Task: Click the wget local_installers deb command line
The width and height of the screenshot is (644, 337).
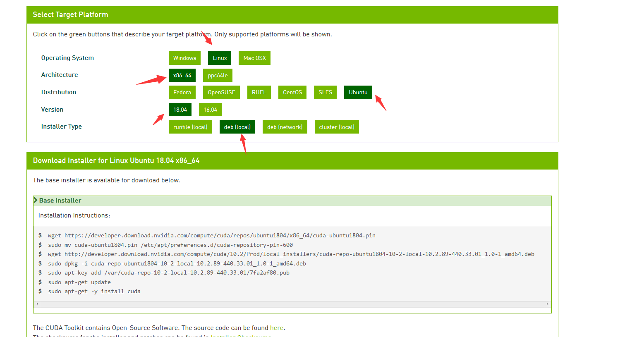Action: pyautogui.click(x=291, y=254)
